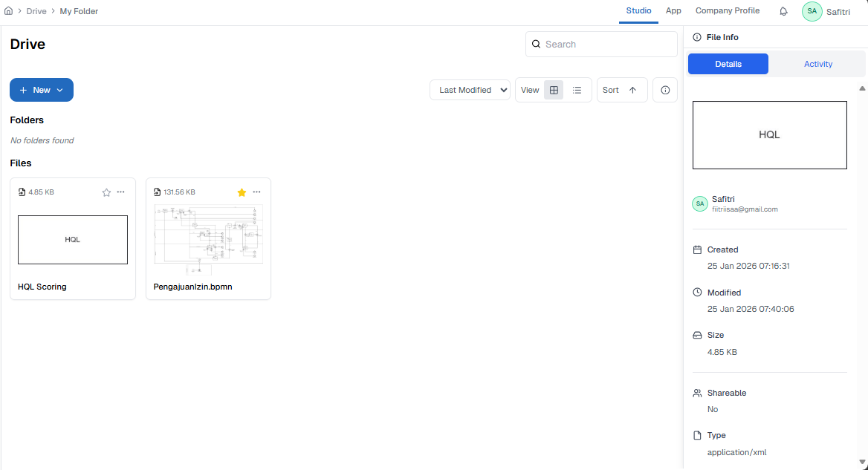
Task: Click the home icon in breadcrumb
Action: (x=8, y=11)
